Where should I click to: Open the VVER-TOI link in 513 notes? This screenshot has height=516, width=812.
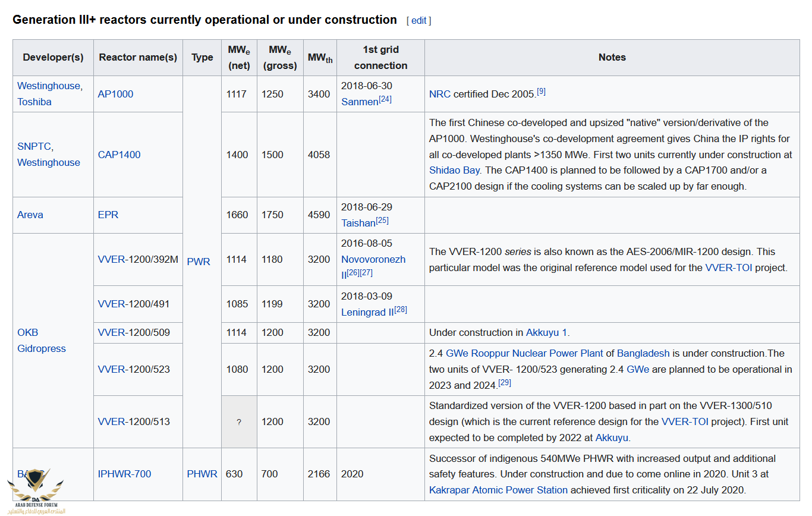tap(685, 421)
